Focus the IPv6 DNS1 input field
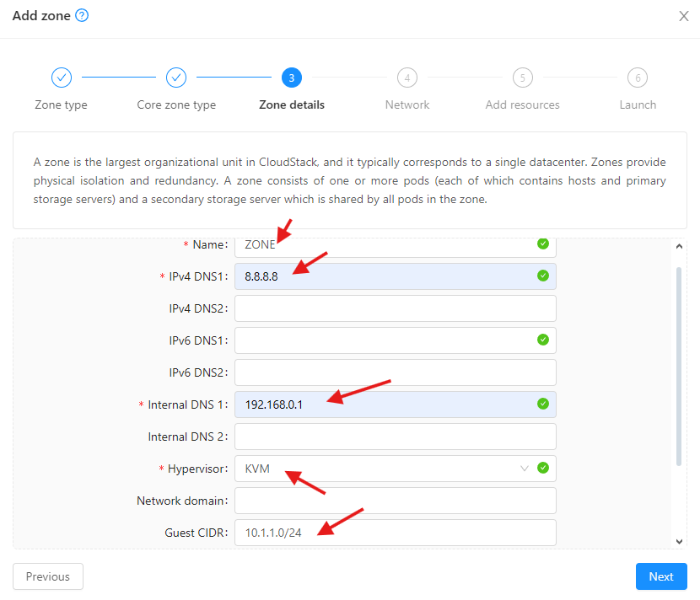Viewport: 700px width, 600px height. (x=395, y=340)
